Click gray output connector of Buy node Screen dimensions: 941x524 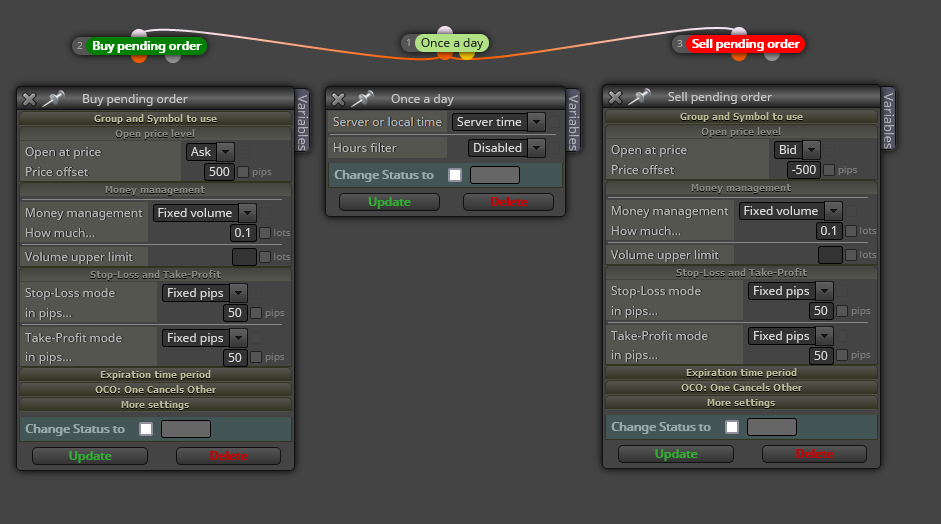click(173, 58)
